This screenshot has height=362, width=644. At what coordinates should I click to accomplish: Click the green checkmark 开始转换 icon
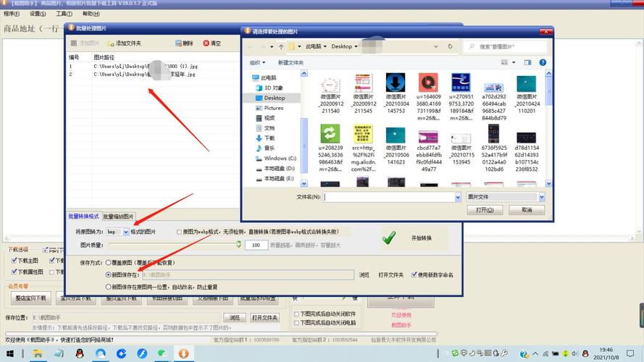tap(389, 237)
